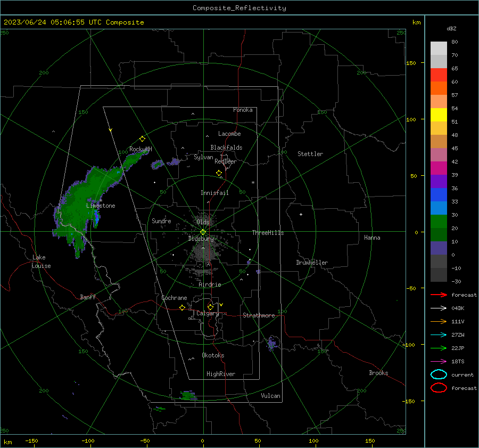The image size is (479, 448).
Task: Select the 65 dBZ red swatch
Action: point(439,75)
